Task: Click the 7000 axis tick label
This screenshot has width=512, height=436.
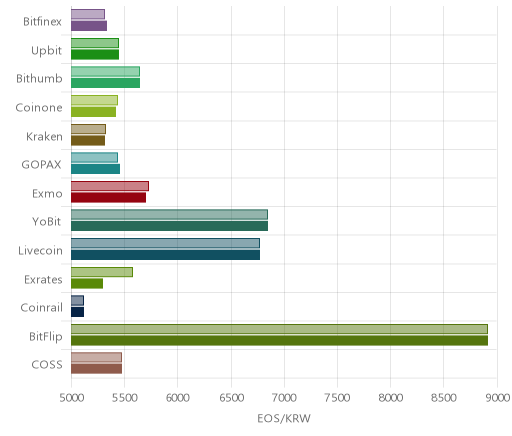Action: click(x=284, y=398)
